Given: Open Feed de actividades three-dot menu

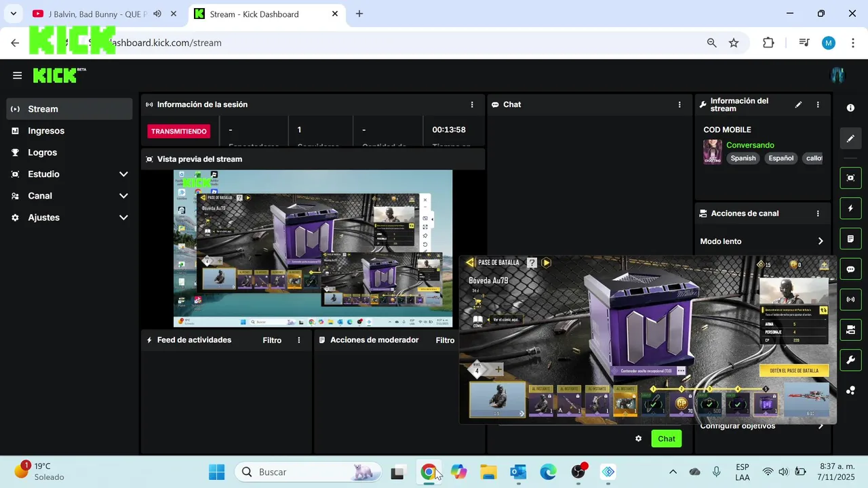Looking at the screenshot, I should click(x=299, y=340).
